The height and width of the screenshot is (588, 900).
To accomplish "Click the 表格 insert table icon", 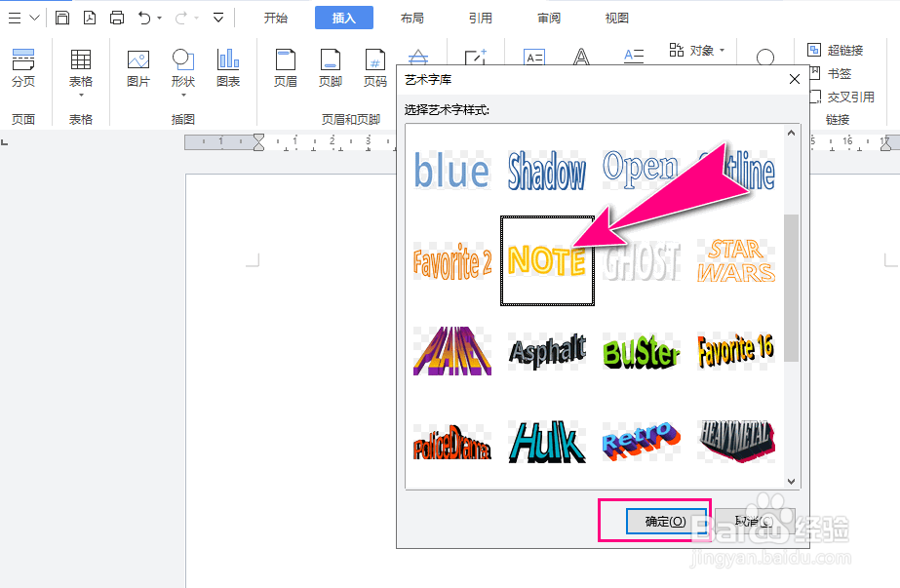I will pyautogui.click(x=80, y=59).
